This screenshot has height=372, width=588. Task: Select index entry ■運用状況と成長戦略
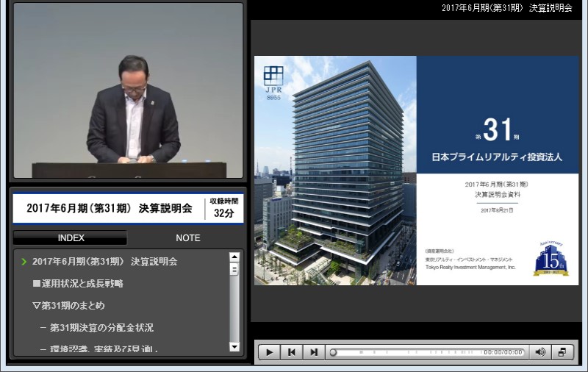coord(78,284)
